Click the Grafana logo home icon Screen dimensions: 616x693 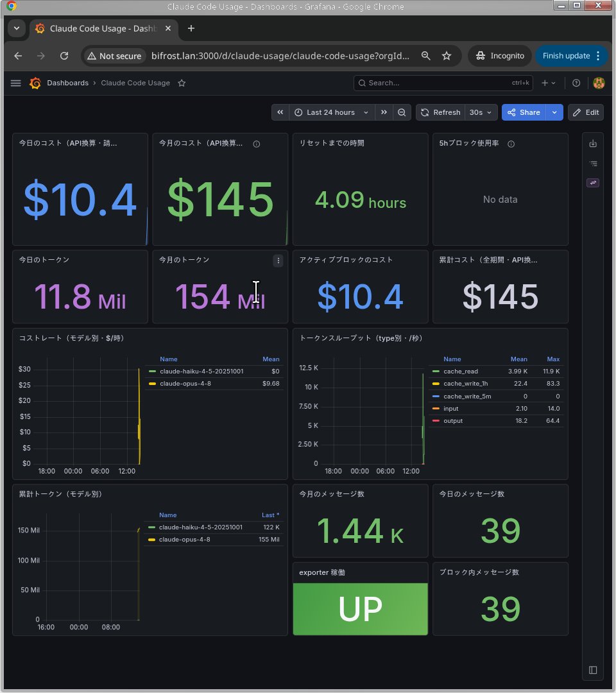click(35, 83)
